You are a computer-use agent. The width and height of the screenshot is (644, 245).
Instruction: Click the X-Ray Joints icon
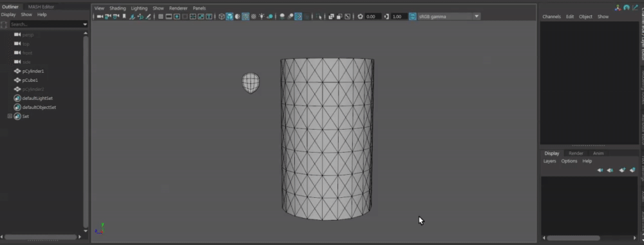[348, 17]
